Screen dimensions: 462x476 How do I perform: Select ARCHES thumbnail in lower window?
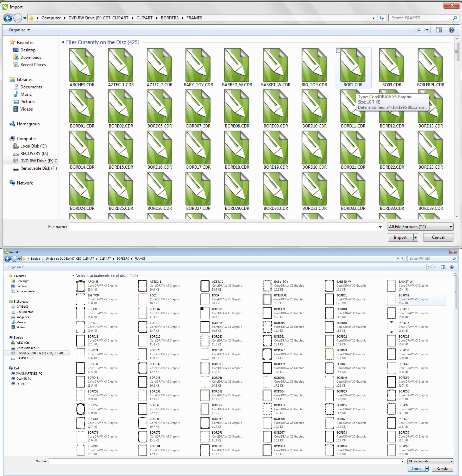click(81, 286)
